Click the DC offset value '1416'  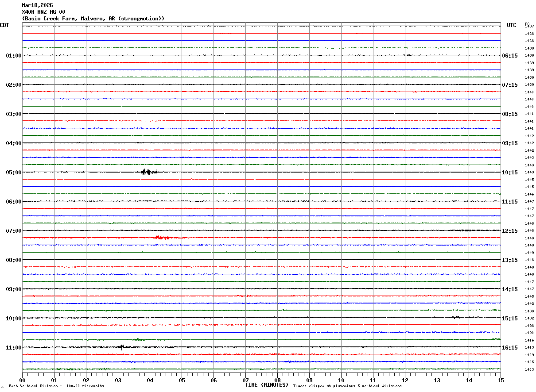[x=529, y=340]
